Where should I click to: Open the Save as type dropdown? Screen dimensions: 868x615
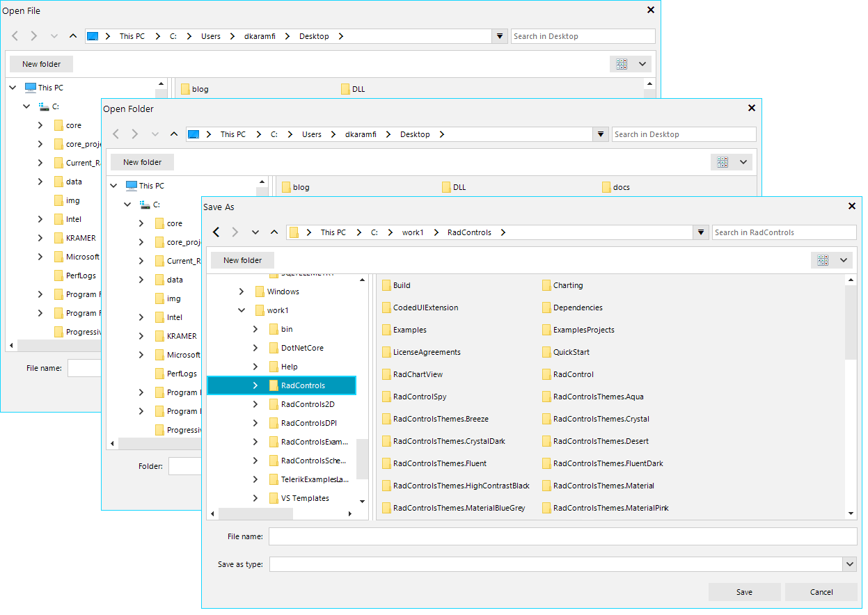point(849,564)
